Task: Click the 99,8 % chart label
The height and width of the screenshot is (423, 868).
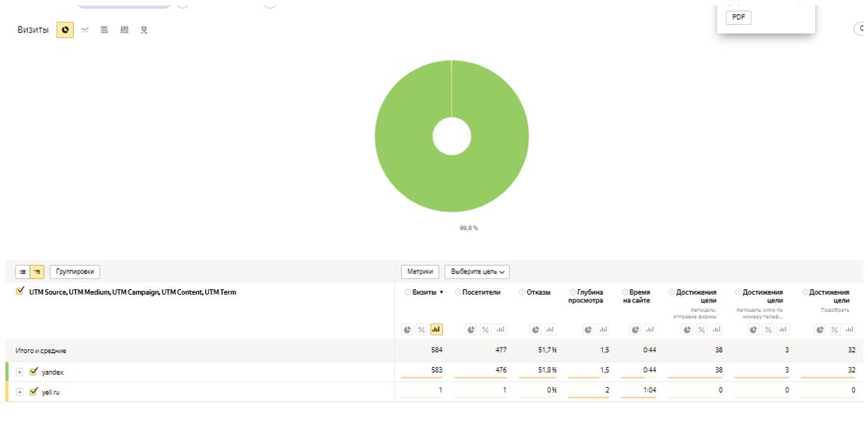Action: coord(469,228)
